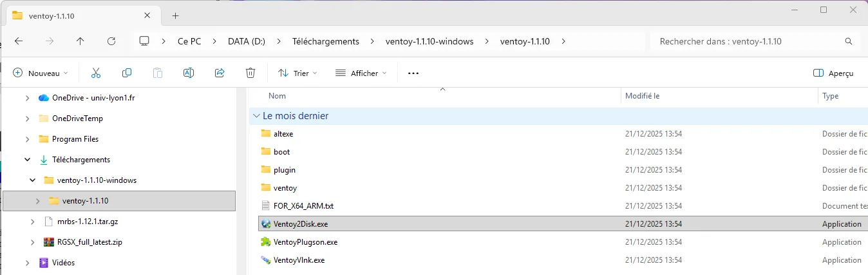Go up one folder level
The width and height of the screenshot is (868, 275).
pos(80,41)
